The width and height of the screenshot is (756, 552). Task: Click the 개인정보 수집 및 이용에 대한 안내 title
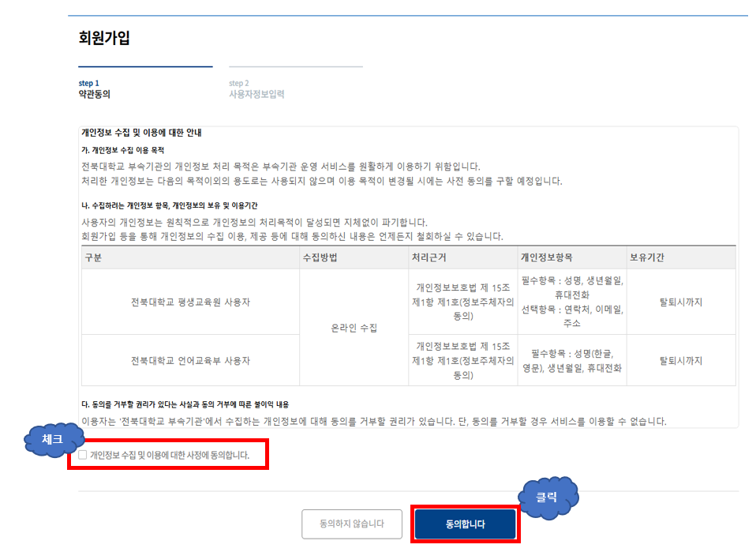tap(141, 133)
